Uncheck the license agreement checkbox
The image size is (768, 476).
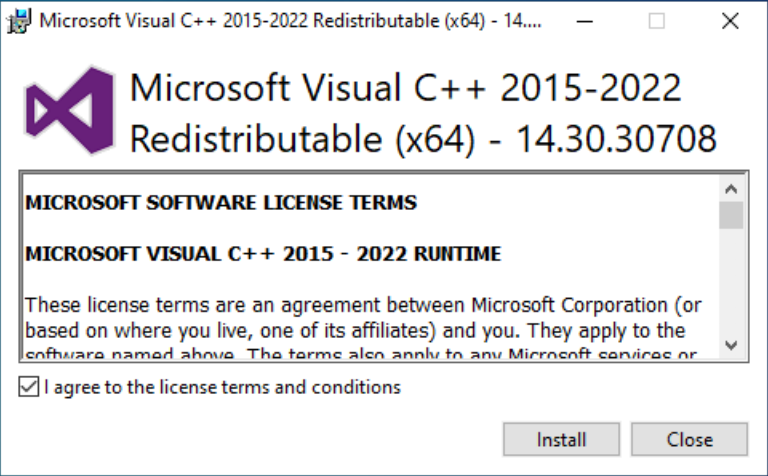click(29, 387)
